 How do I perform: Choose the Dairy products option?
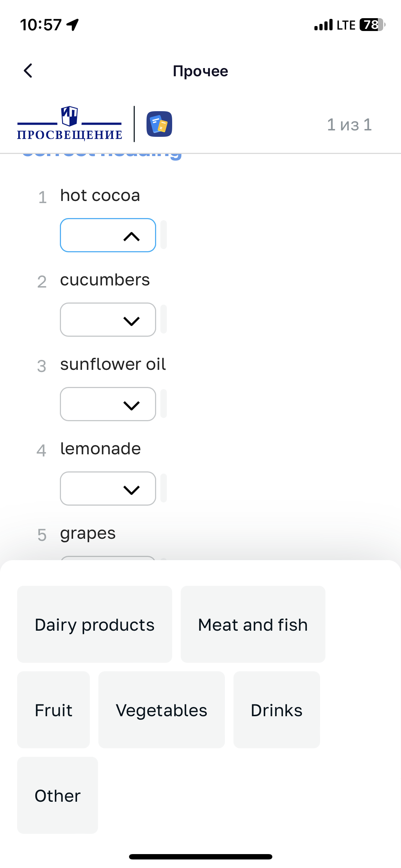(x=94, y=624)
